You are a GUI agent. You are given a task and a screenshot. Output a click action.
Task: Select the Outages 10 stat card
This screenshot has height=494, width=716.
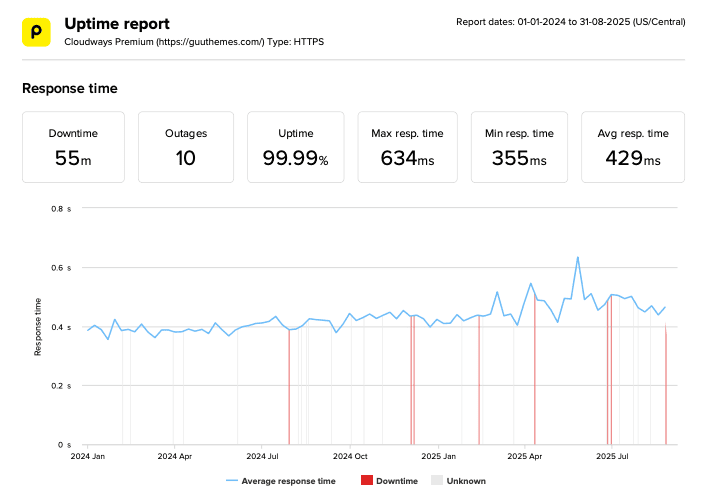(x=185, y=147)
